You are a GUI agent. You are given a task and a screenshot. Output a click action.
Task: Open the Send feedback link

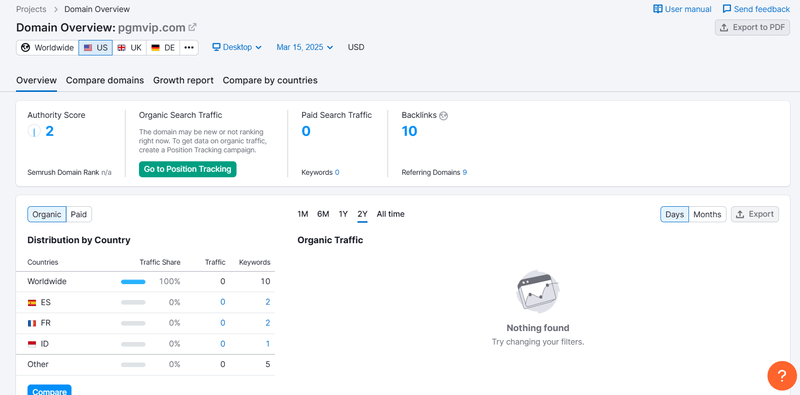point(756,9)
